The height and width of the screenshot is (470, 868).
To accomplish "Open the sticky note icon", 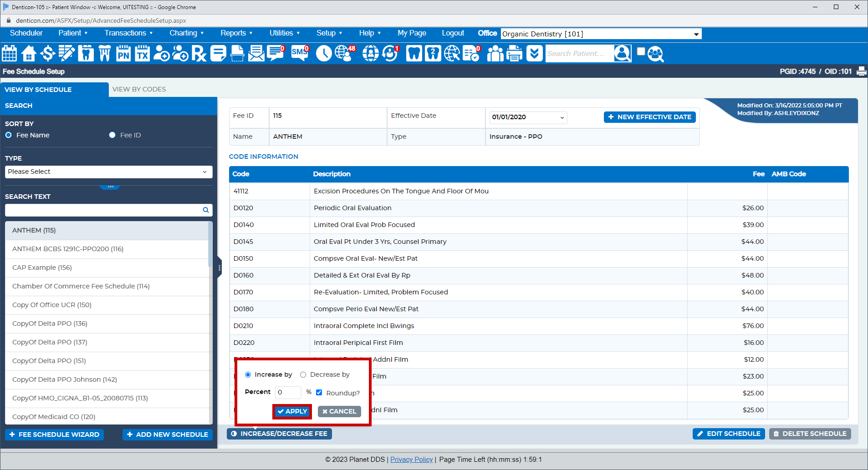I will click(x=218, y=53).
